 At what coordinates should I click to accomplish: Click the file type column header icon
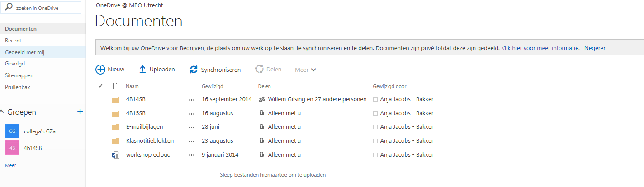click(115, 86)
